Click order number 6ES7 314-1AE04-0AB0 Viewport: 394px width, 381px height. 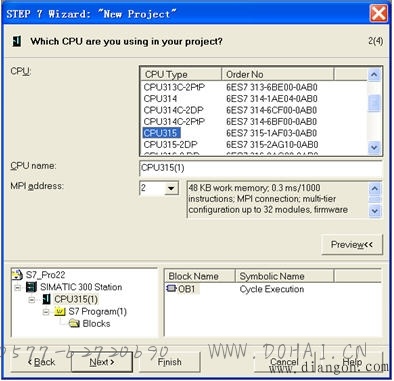[x=272, y=99]
